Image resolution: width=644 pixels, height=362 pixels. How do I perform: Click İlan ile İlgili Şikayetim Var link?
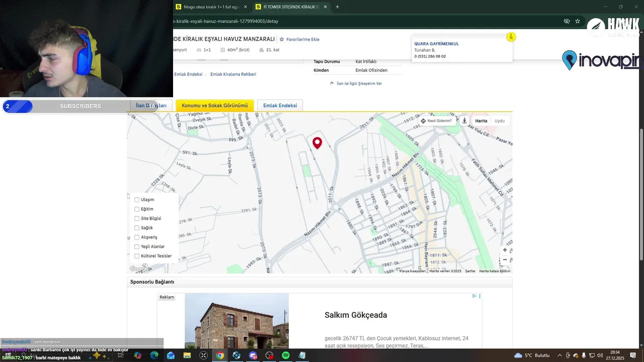pos(356,83)
